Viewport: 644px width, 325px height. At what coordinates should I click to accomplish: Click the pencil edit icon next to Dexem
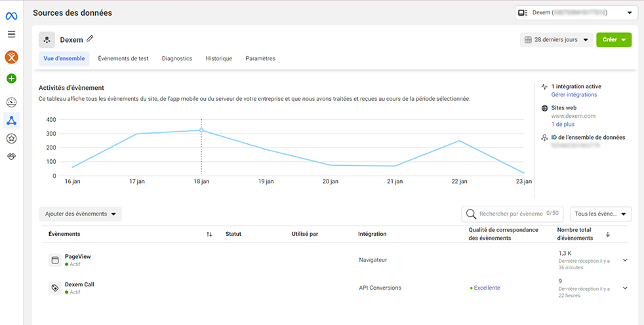(x=90, y=39)
